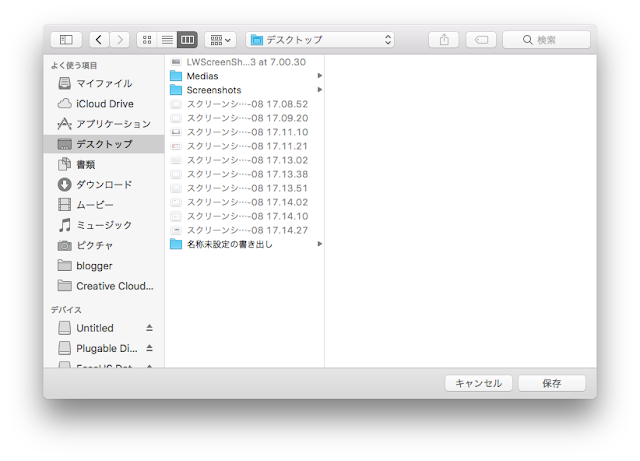Open Creative Cloud folder in sidebar
This screenshot has width=640, height=461.
coord(104,286)
